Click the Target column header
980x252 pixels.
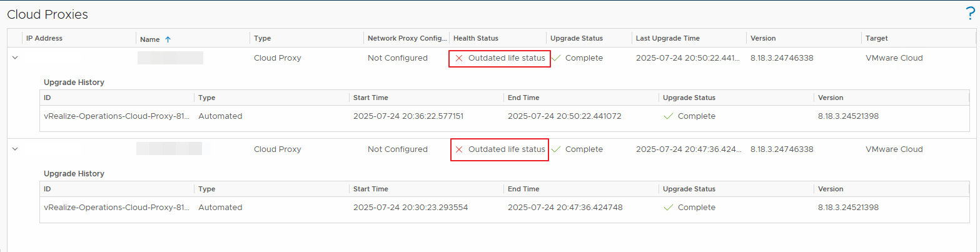876,38
